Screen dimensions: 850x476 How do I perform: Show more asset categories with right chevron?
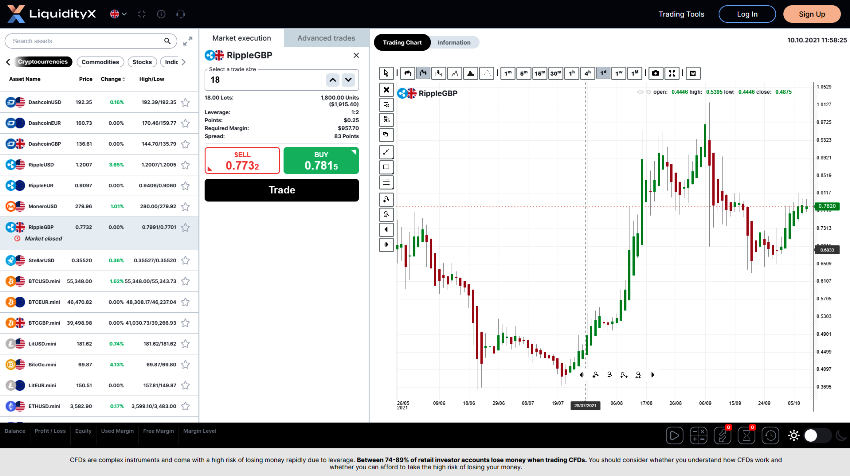tap(184, 62)
